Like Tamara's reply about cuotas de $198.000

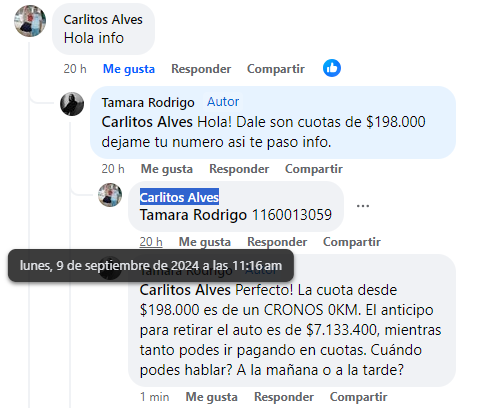pyautogui.click(x=167, y=169)
